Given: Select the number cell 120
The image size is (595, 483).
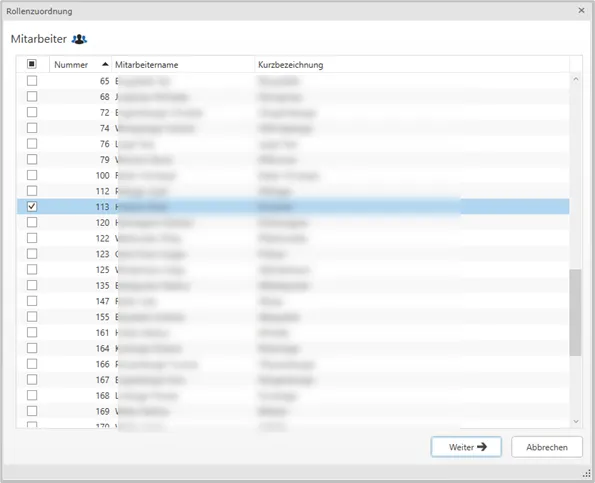Looking at the screenshot, I should (102, 223).
